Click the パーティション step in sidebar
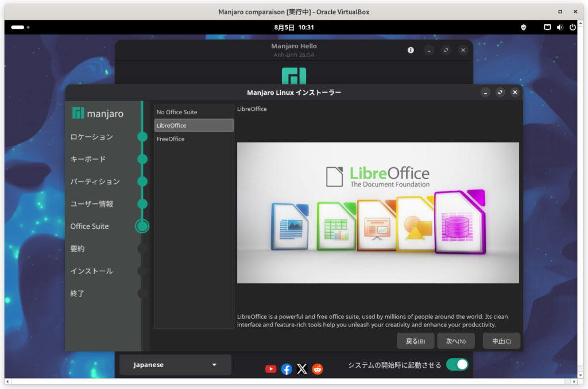588x389 pixels. click(x=95, y=182)
